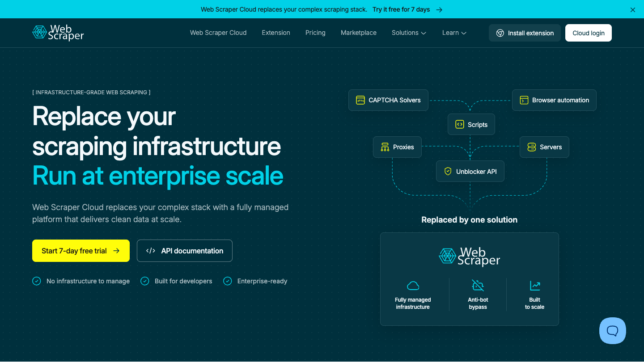Click the check icon beside Enterprise-ready
The height and width of the screenshot is (362, 644).
228,281
